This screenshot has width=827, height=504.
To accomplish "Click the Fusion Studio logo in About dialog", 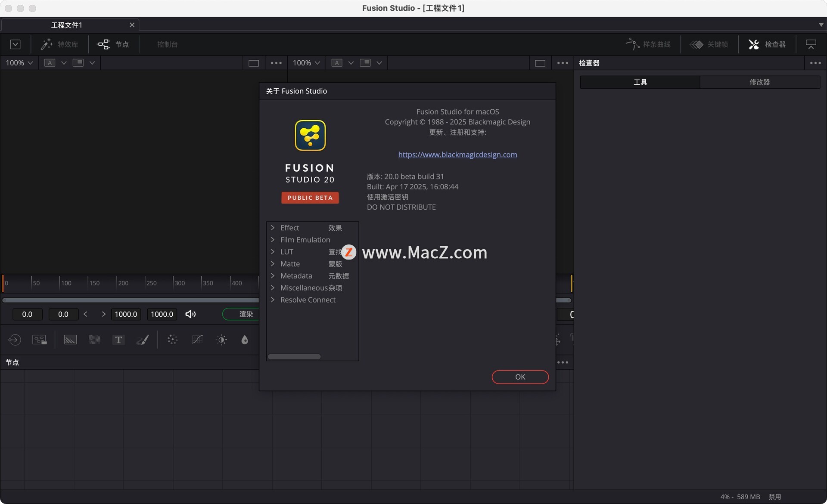I will tap(310, 136).
